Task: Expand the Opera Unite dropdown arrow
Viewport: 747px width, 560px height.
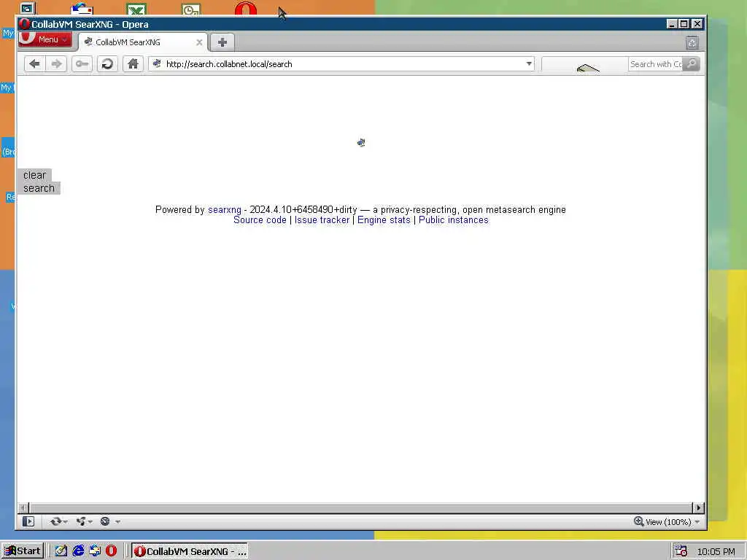Action: (90, 522)
